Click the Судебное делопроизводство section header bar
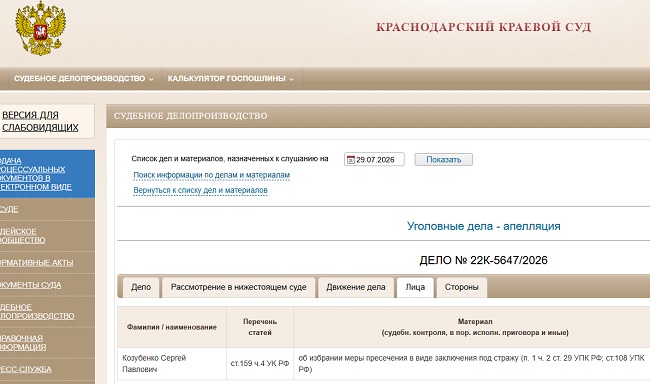Image resolution: width=650 pixels, height=384 pixels. coord(378,116)
